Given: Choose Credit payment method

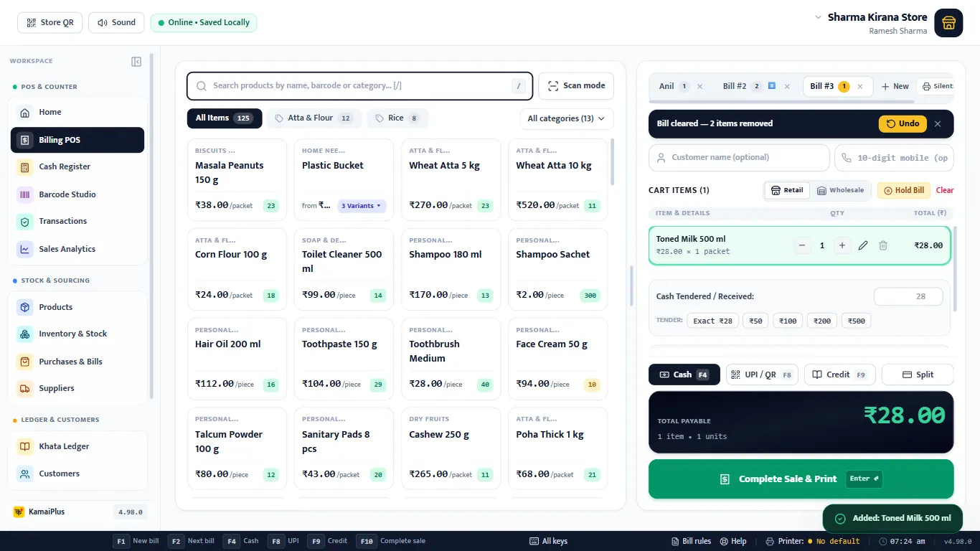Looking at the screenshot, I should (839, 375).
